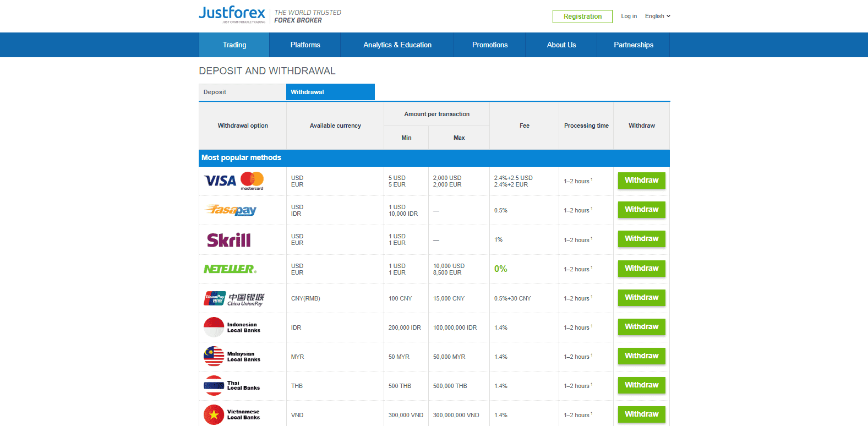Viewport: 868px width, 426px height.
Task: Open the Partnerships menu
Action: [634, 45]
